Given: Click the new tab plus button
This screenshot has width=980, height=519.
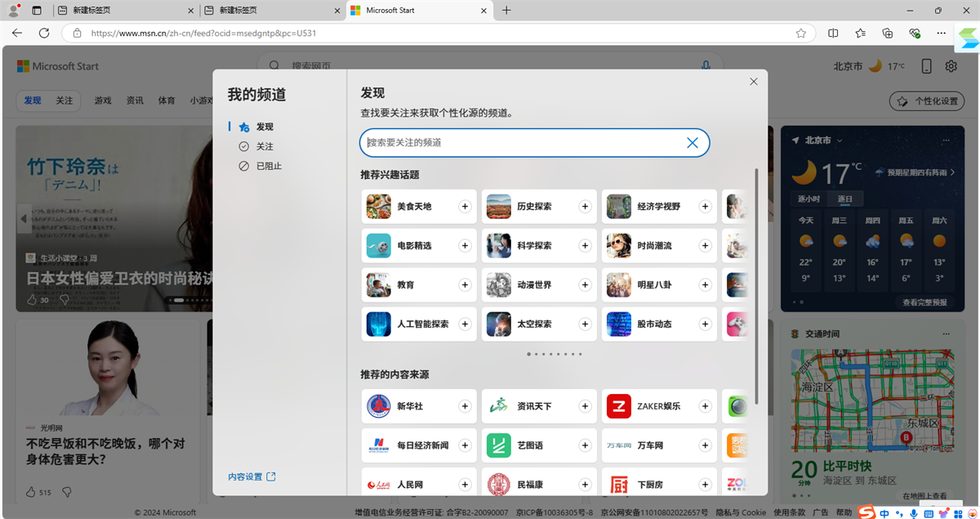Looking at the screenshot, I should coord(506,11).
